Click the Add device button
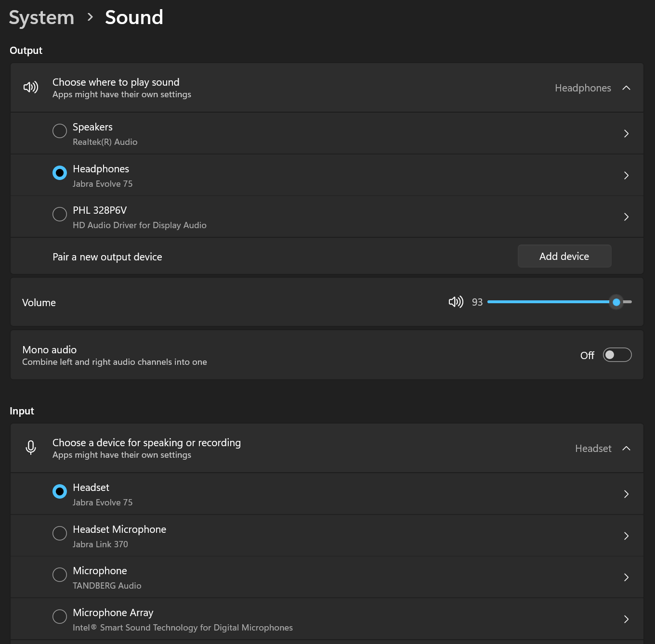The width and height of the screenshot is (655, 644). point(564,256)
